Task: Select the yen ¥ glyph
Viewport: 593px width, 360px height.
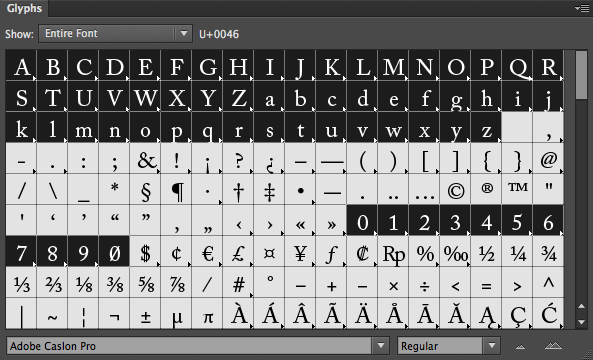Action: tap(300, 252)
